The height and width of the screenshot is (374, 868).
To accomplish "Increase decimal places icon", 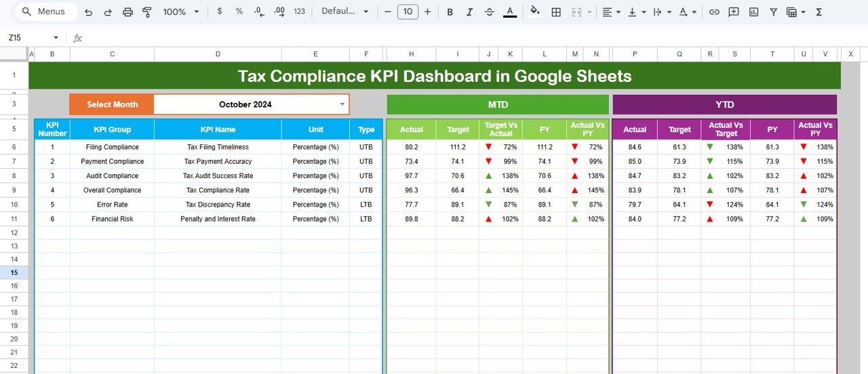I will (278, 12).
